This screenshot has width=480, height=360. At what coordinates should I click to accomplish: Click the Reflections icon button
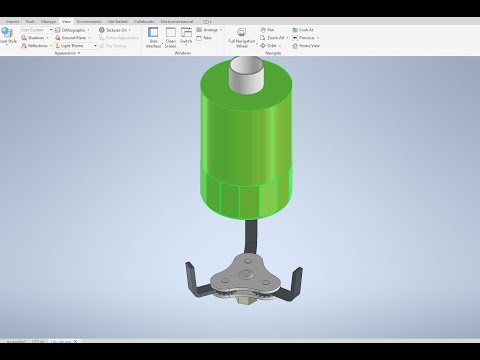point(24,46)
